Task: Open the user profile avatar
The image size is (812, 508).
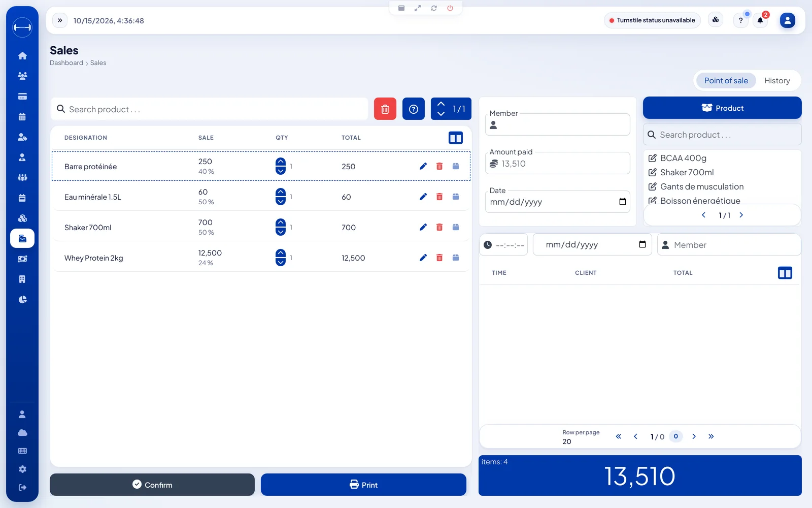Action: pos(788,20)
